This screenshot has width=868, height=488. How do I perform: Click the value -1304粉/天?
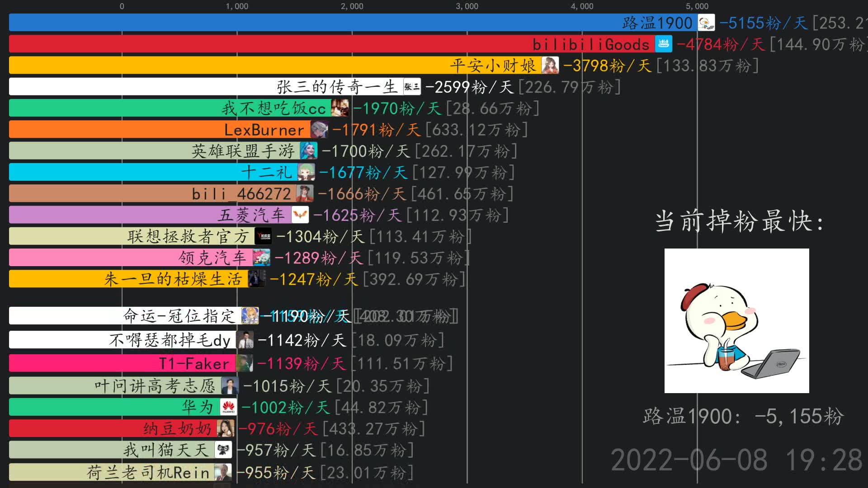(x=320, y=237)
